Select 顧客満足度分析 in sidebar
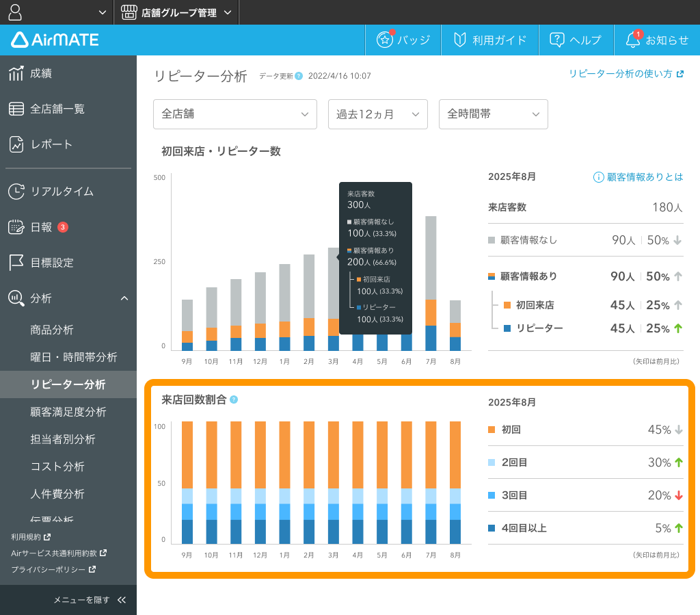 (68, 412)
